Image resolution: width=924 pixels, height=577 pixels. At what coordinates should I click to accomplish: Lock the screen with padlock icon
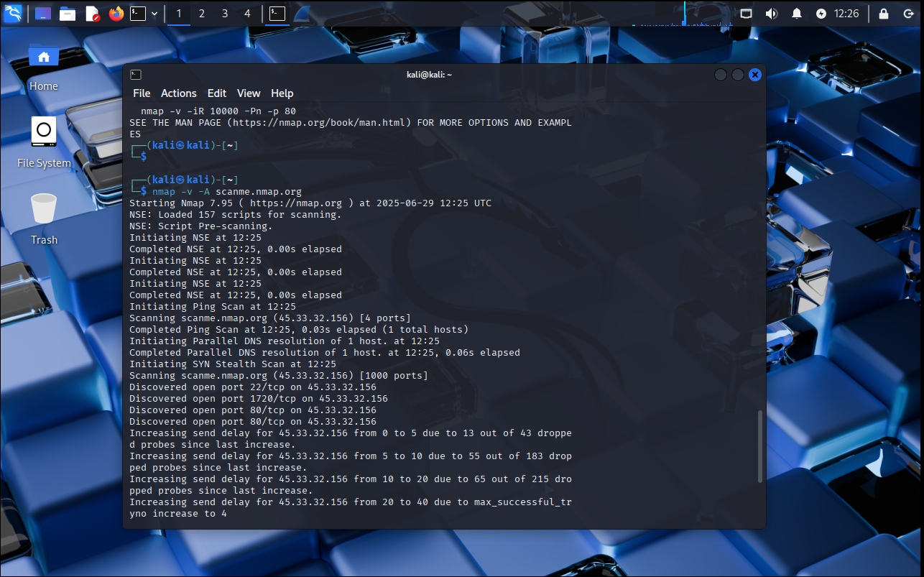(x=884, y=14)
